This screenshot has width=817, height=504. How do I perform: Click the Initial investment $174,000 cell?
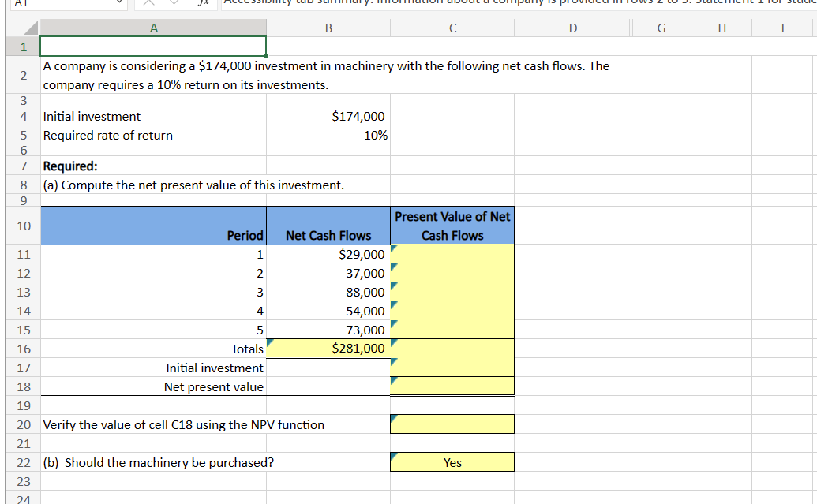[x=328, y=116]
